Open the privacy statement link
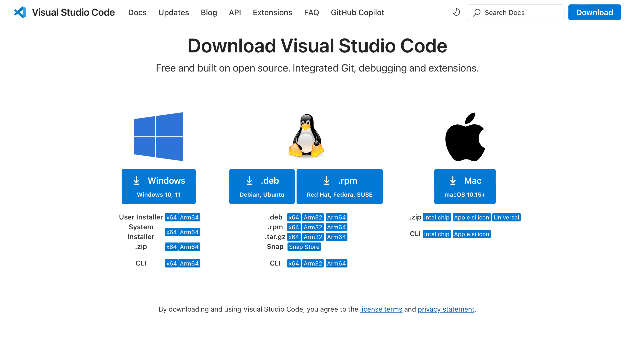 click(x=446, y=309)
